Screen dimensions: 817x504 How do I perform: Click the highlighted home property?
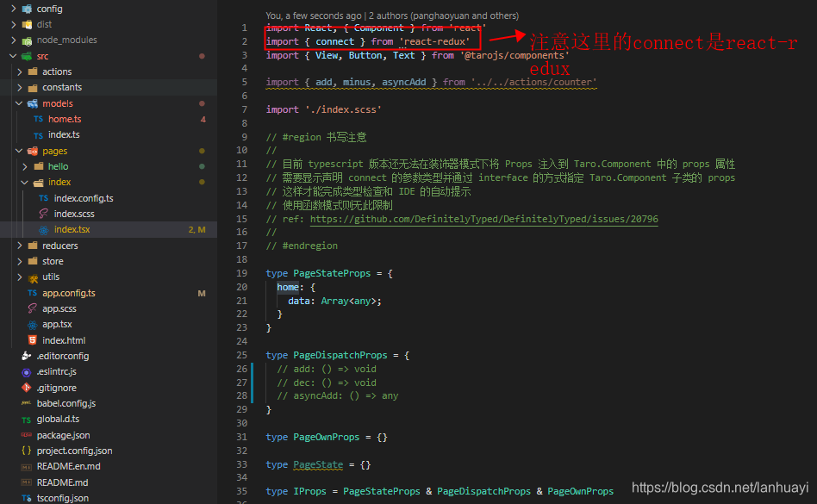[288, 287]
